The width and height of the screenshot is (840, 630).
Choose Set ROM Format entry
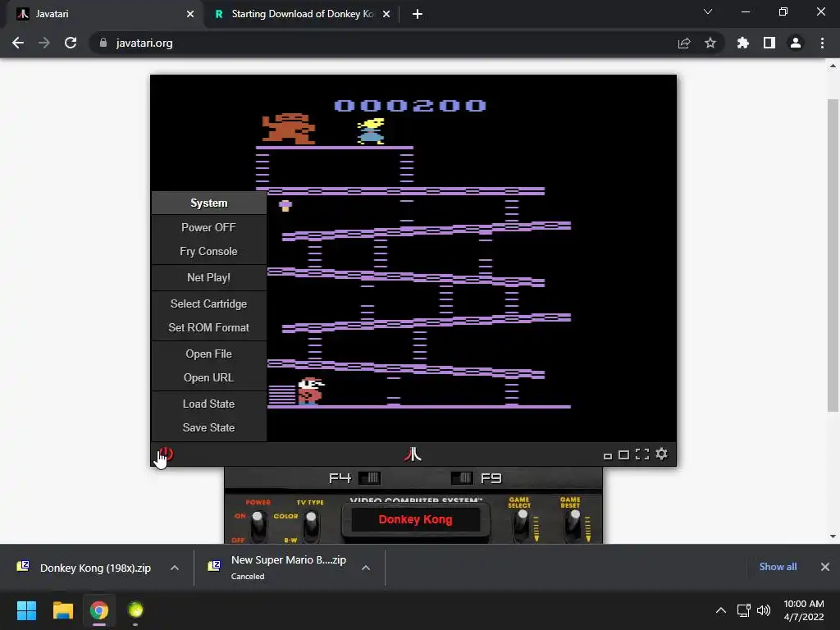pos(209,327)
